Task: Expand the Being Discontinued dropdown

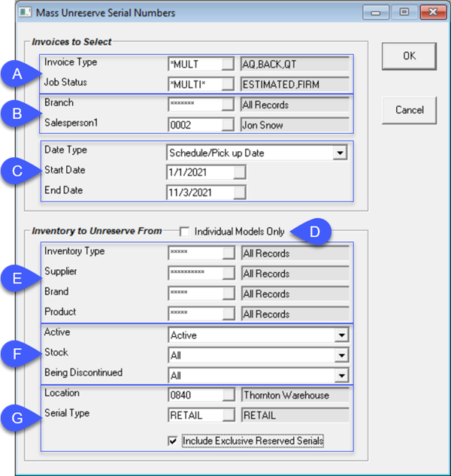Action: [341, 376]
